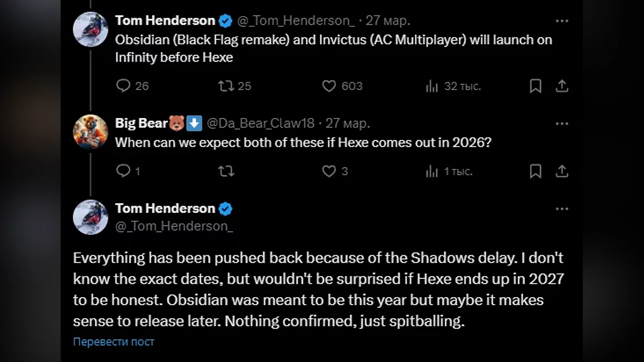Repost Tom Henderson's Obsidian post
Screen dimensions: 644x362
pyautogui.click(x=226, y=86)
